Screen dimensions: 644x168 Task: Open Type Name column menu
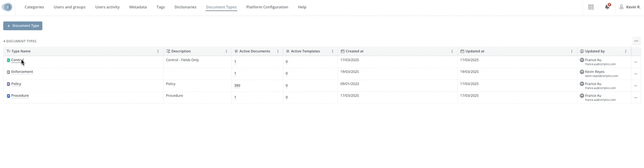(158, 51)
